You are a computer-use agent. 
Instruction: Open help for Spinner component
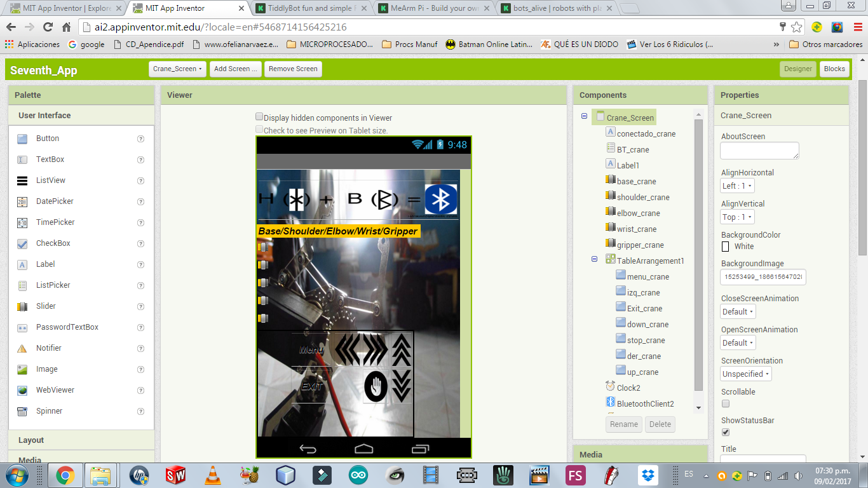[x=141, y=411]
